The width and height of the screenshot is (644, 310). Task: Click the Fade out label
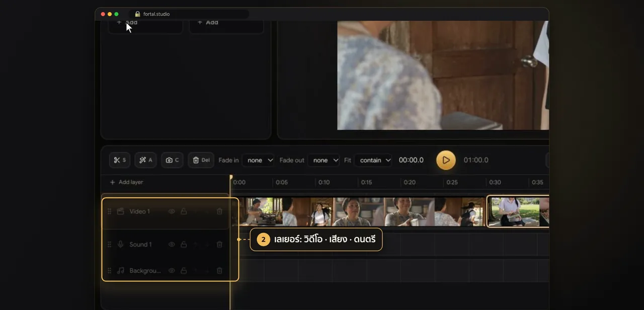[292, 160]
